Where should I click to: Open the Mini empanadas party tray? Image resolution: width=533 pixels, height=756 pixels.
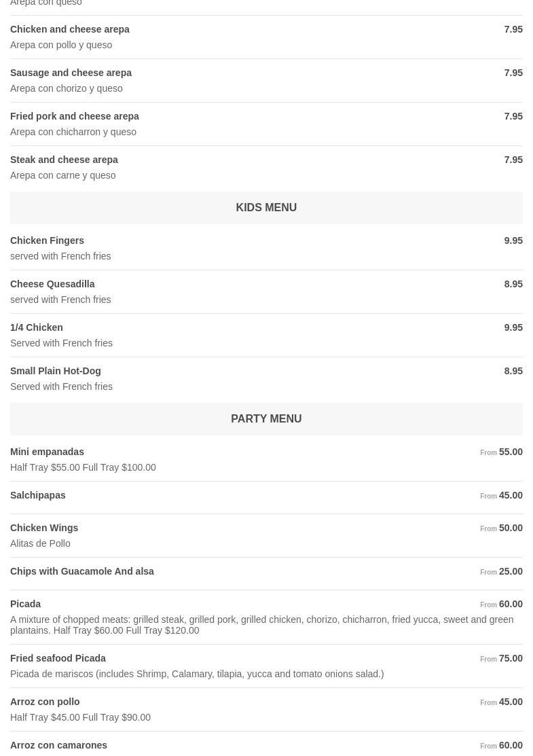48,452
